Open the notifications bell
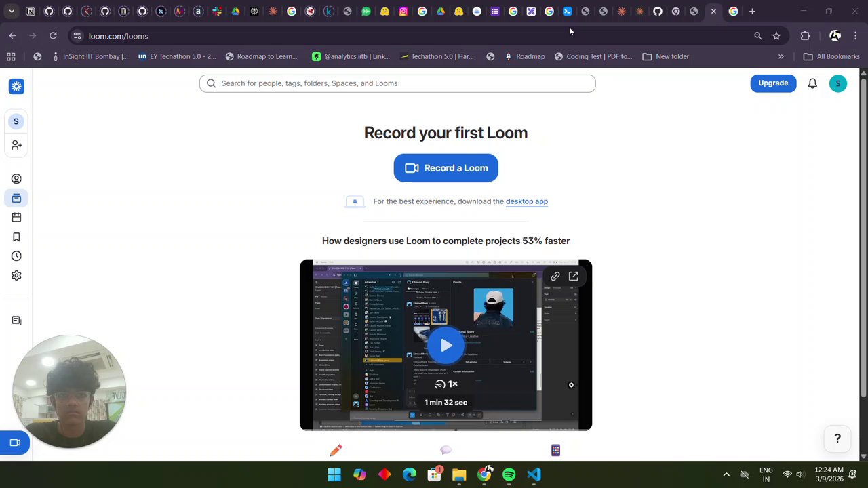Screen dimensions: 868x488 (812, 83)
